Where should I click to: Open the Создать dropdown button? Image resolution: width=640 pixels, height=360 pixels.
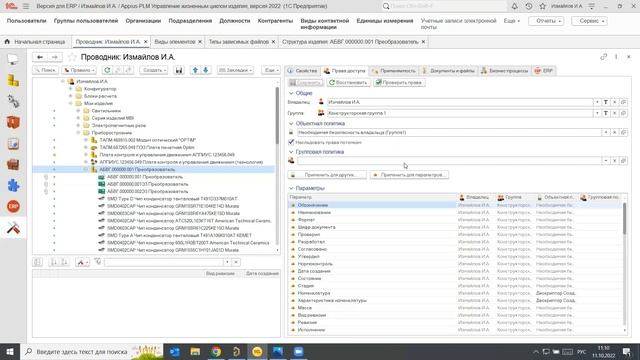153,70
